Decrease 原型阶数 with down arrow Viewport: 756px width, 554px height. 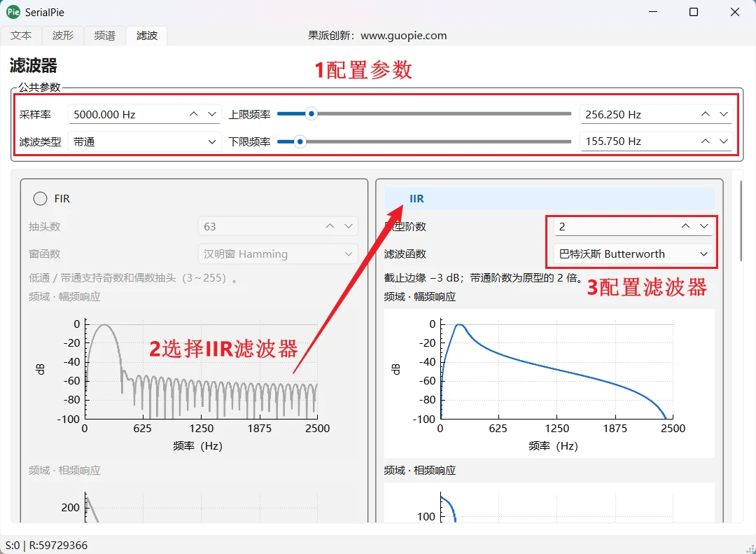click(704, 226)
